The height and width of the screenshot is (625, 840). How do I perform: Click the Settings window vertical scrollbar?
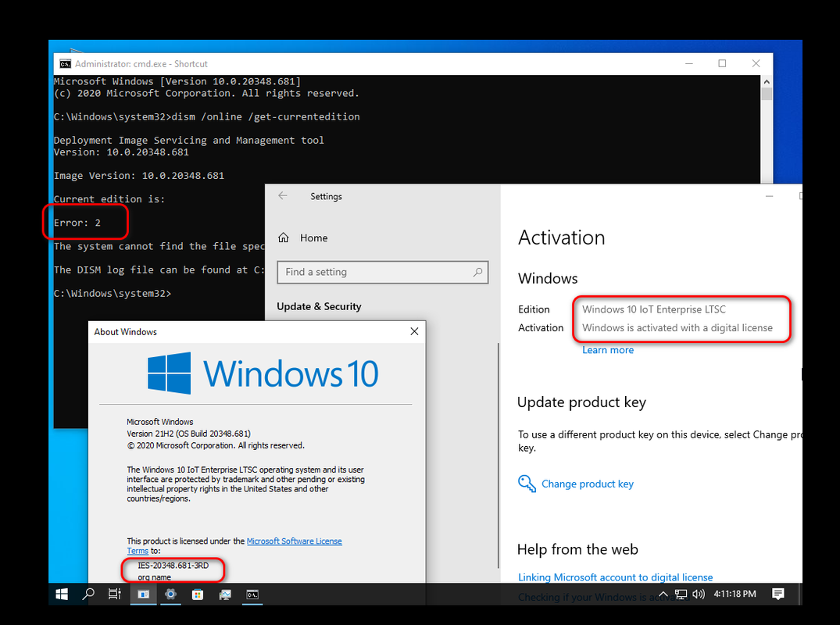(499, 455)
